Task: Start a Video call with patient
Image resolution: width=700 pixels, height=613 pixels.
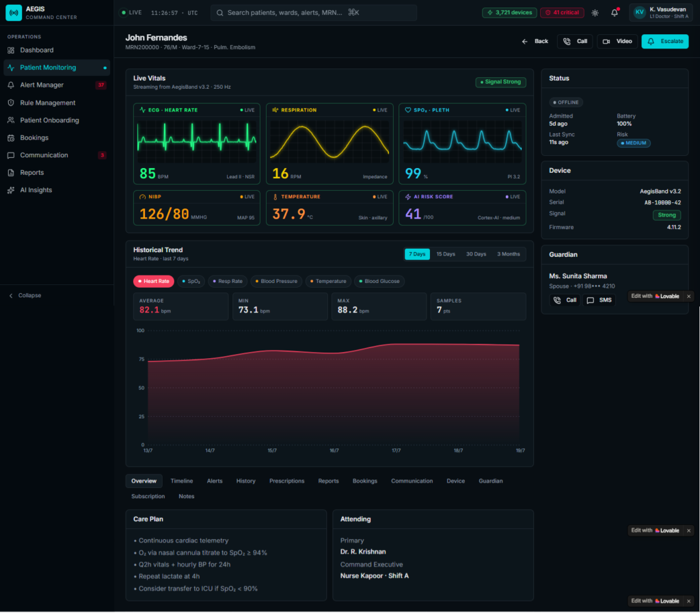Action: (617, 41)
